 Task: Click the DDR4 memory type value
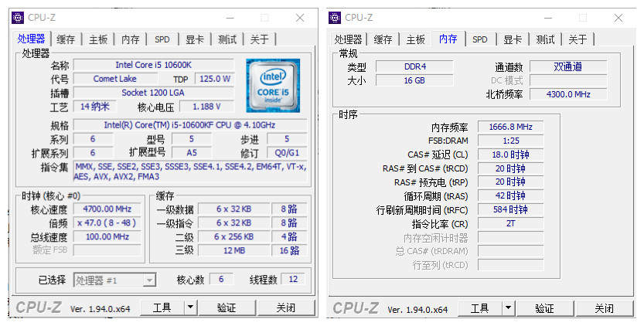415,66
